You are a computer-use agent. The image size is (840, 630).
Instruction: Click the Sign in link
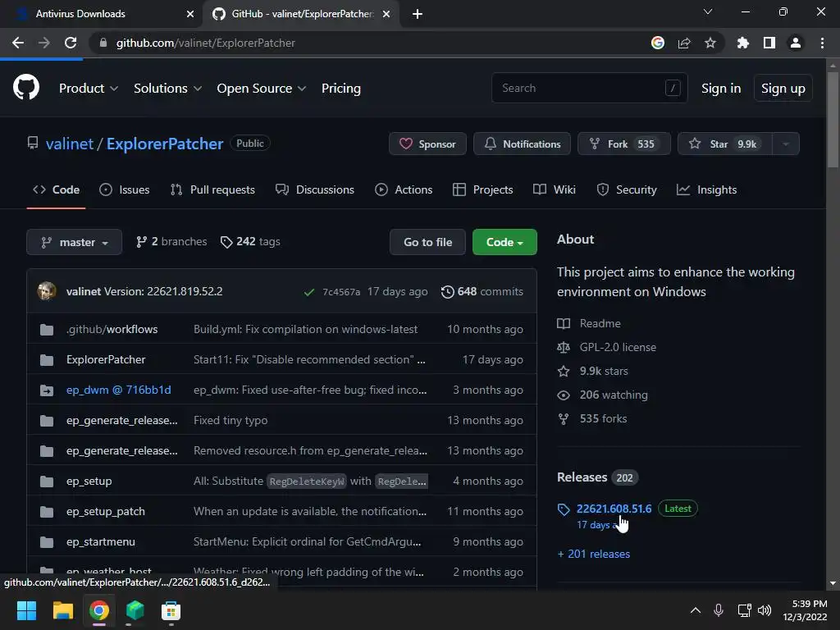[721, 88]
